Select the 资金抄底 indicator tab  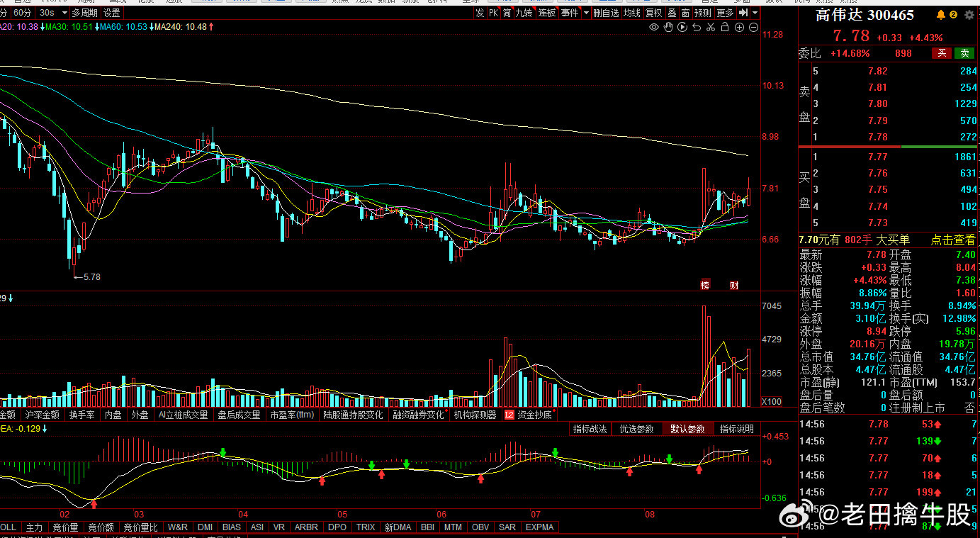pyautogui.click(x=534, y=415)
